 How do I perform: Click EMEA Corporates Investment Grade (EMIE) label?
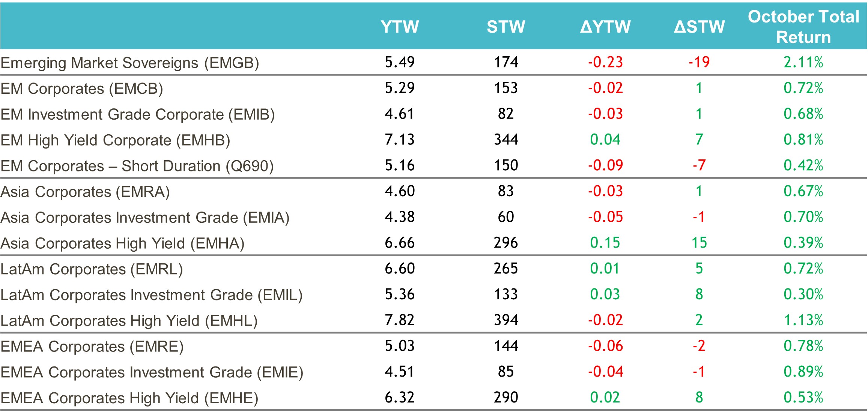point(152,372)
